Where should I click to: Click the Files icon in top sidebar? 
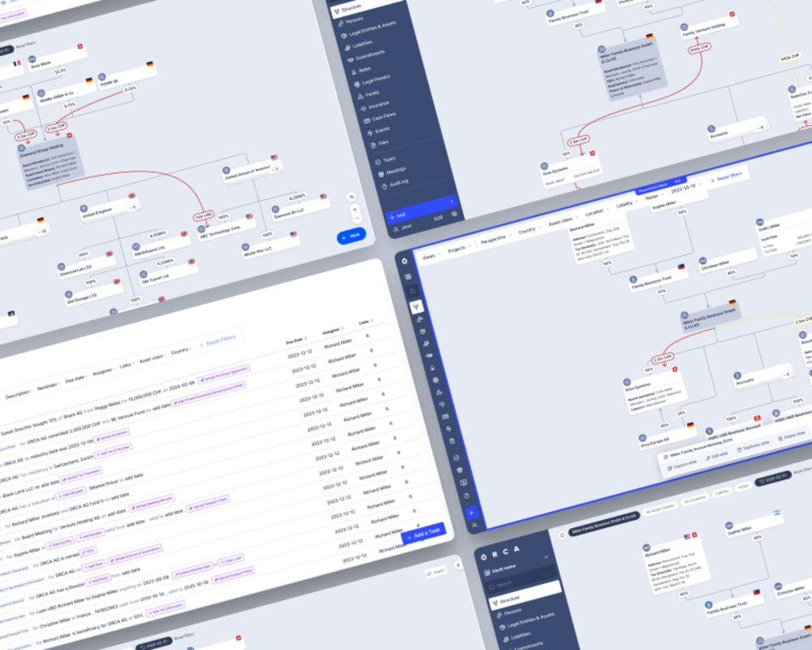pos(373,145)
